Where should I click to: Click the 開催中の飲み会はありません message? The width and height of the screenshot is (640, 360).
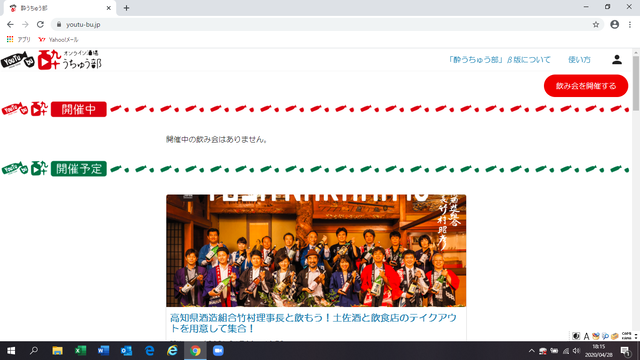pyautogui.click(x=217, y=140)
